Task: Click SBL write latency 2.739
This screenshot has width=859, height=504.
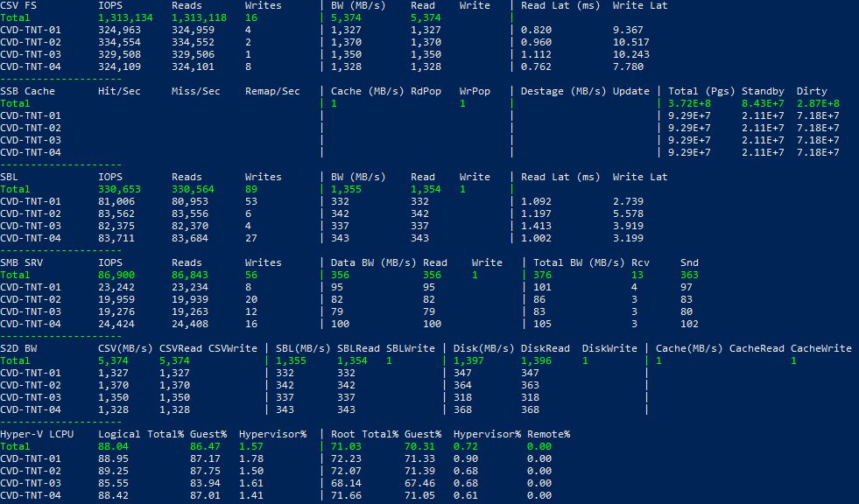Action: [628, 201]
